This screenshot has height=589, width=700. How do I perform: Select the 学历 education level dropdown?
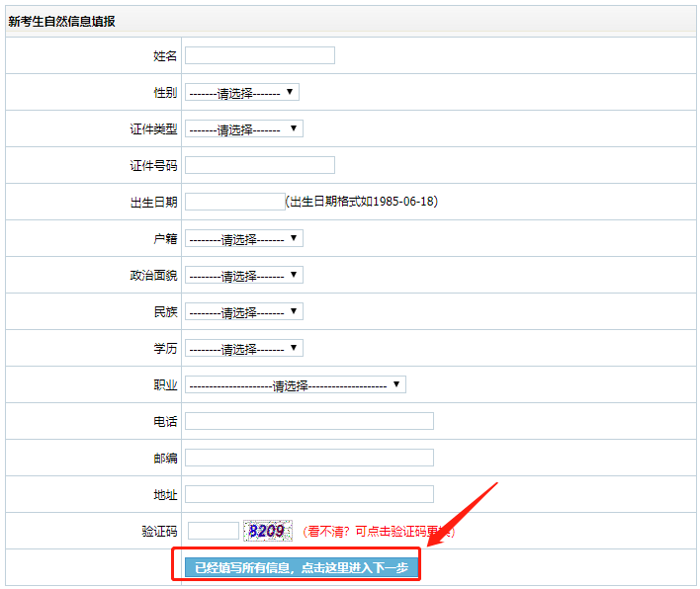point(243,348)
